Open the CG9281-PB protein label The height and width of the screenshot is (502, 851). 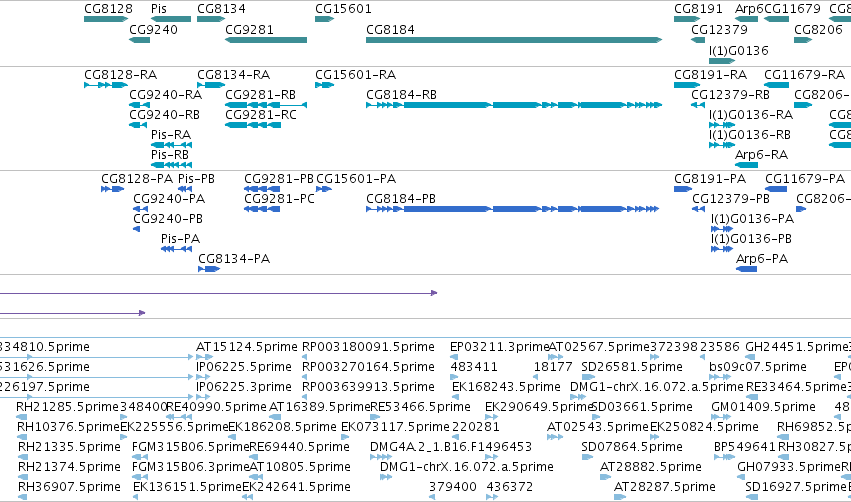click(x=279, y=179)
